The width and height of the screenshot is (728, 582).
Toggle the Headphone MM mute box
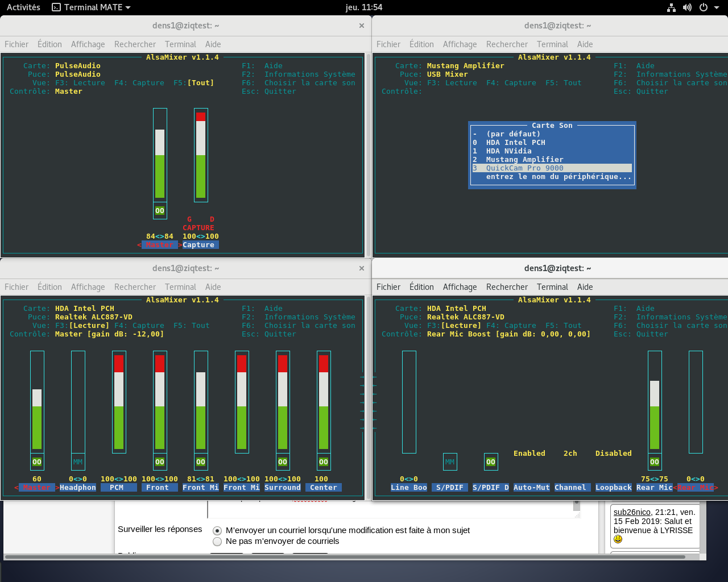coord(78,462)
